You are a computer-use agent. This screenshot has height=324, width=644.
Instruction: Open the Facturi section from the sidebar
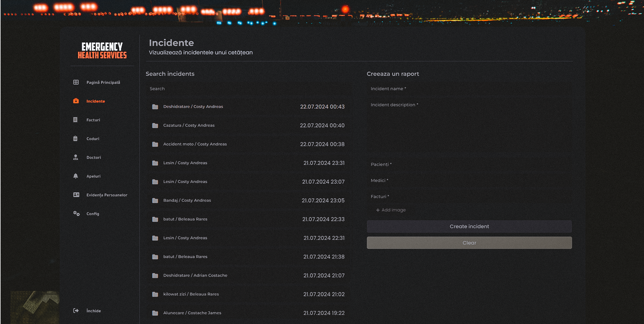click(93, 120)
